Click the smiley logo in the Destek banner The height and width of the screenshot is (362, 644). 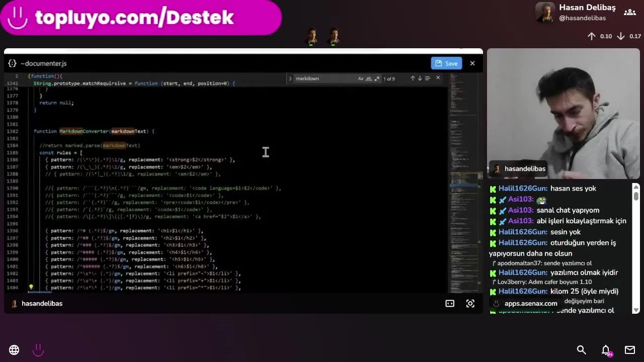pyautogui.click(x=18, y=18)
